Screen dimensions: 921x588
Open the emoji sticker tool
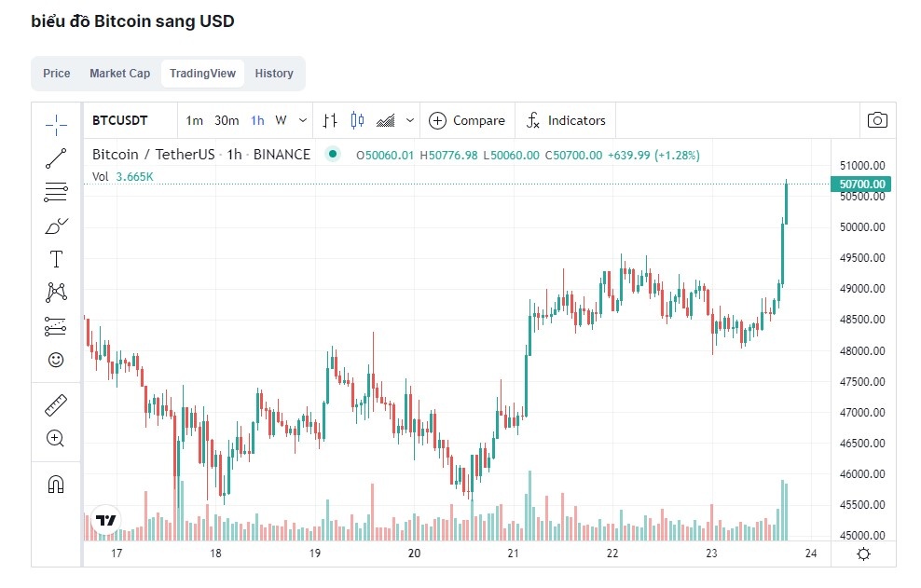[56, 359]
